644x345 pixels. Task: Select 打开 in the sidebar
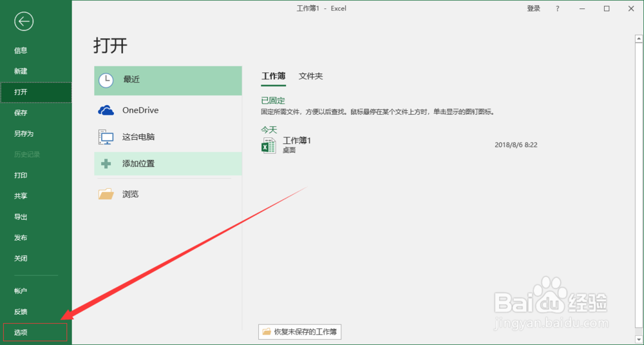(35, 92)
